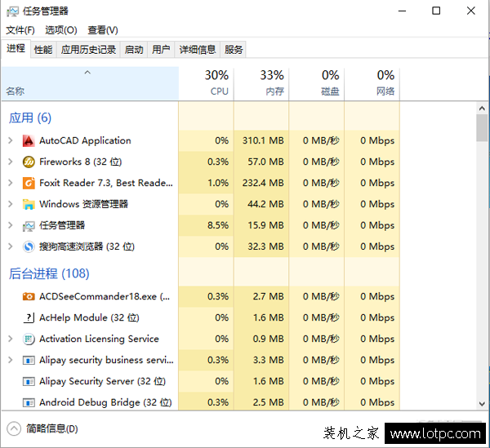Image resolution: width=490 pixels, height=448 pixels.
Task: Click the Alipay security business service icon
Action: pyautogui.click(x=29, y=361)
